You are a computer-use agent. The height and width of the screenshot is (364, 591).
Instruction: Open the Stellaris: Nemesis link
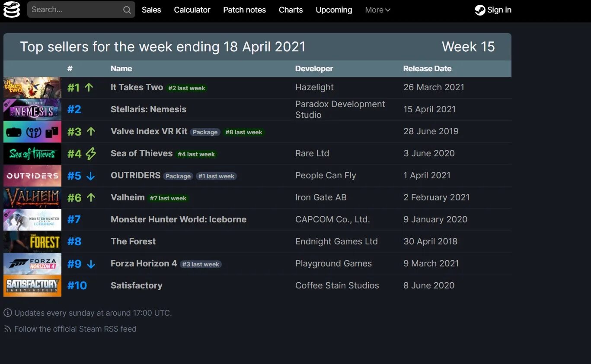click(x=148, y=109)
